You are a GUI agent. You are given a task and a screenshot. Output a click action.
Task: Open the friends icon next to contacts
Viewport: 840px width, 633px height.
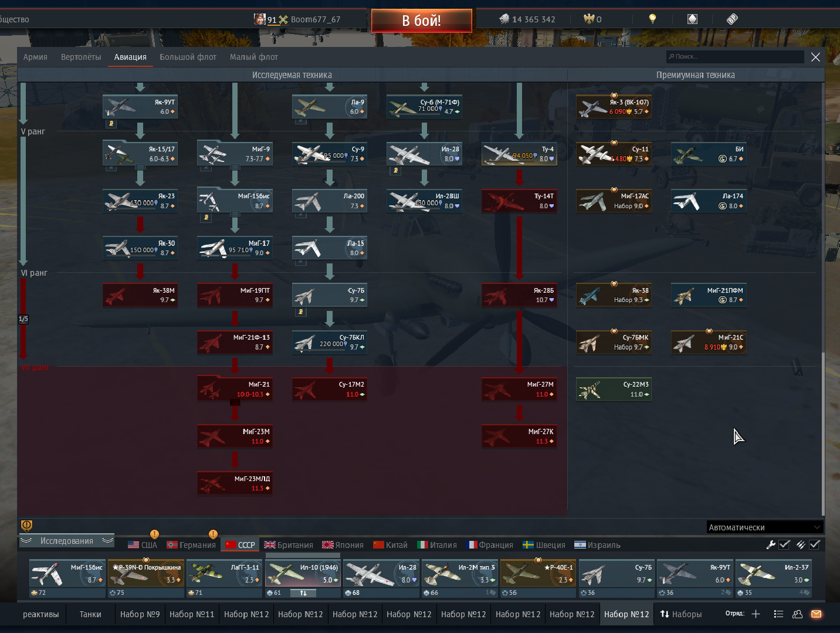[797, 614]
